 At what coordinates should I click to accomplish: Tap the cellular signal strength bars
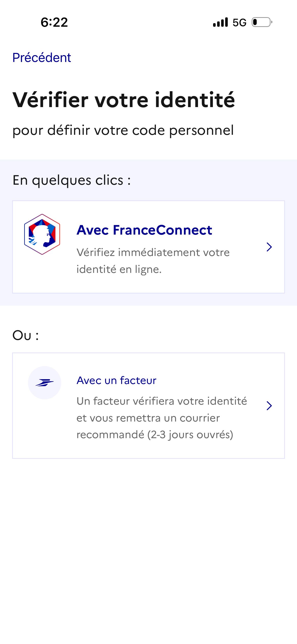220,22
